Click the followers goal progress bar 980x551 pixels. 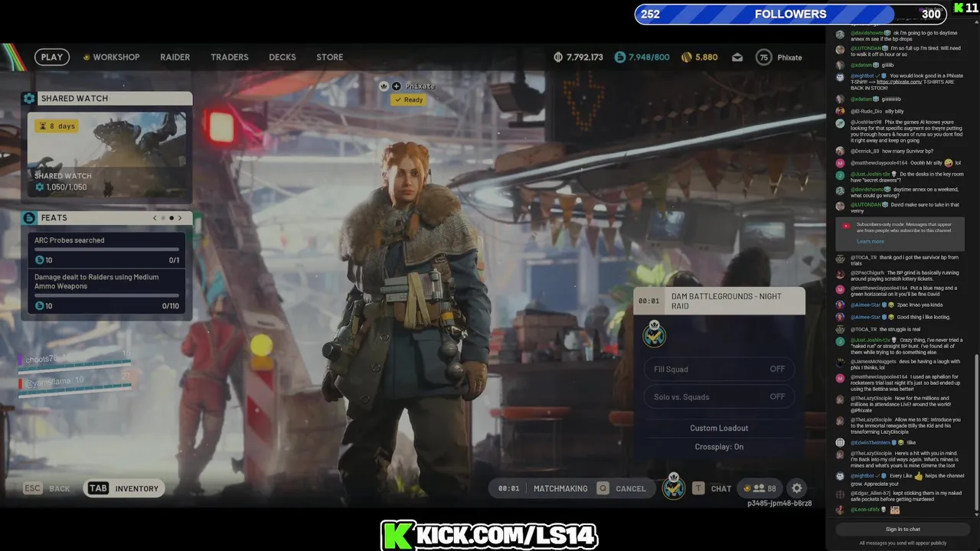click(790, 14)
